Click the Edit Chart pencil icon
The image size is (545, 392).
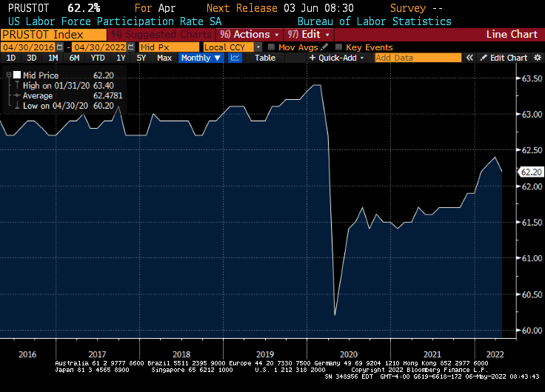(483, 58)
